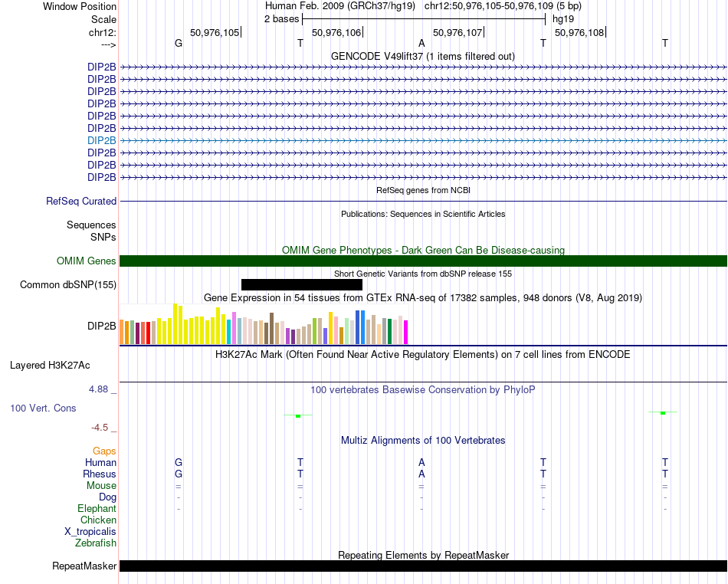Open the GTEx DIP2B tissue expression bar chart

tap(264, 324)
